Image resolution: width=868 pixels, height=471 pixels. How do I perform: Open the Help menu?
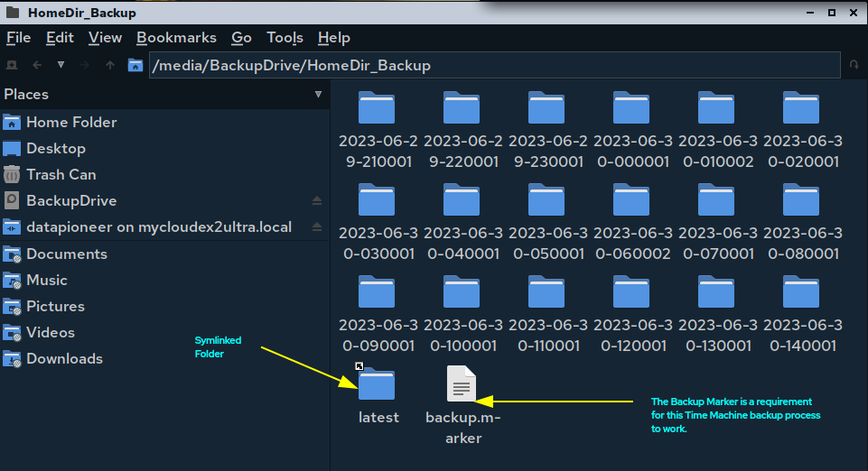point(334,38)
